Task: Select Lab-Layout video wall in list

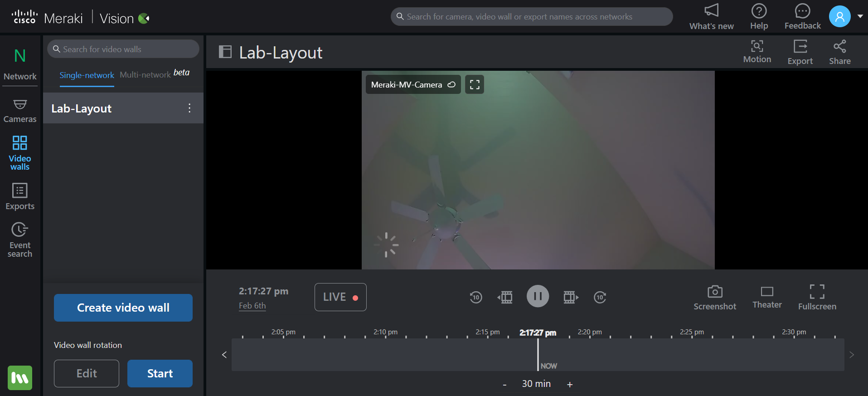Action: click(x=123, y=108)
